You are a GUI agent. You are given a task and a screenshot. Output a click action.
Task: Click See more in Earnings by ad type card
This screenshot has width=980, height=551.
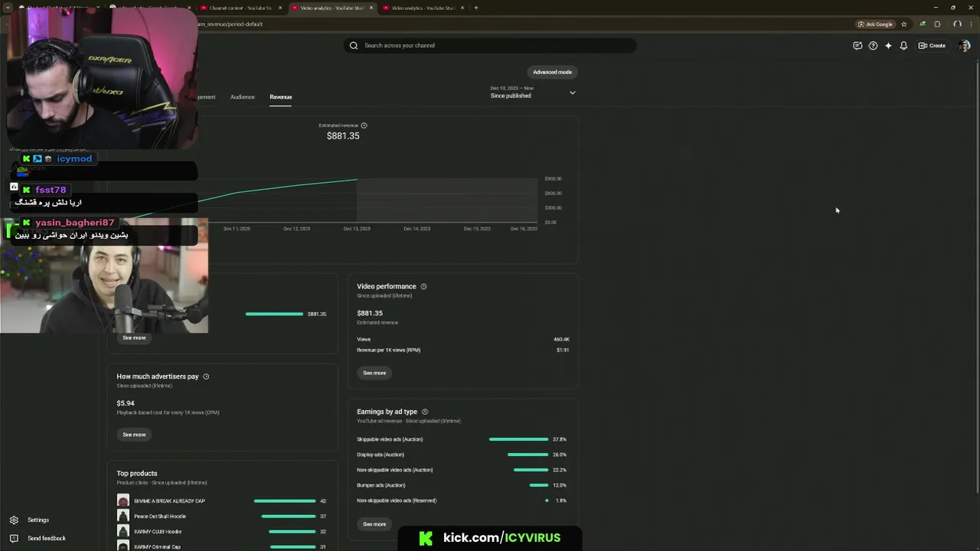click(x=374, y=524)
